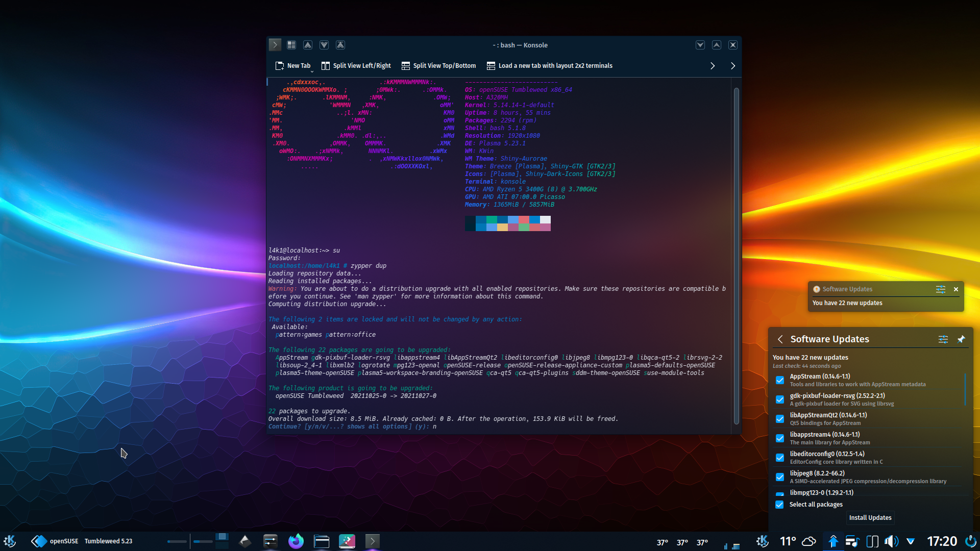The height and width of the screenshot is (551, 980).
Task: Click the first 37° temperature reading
Action: coord(663,543)
